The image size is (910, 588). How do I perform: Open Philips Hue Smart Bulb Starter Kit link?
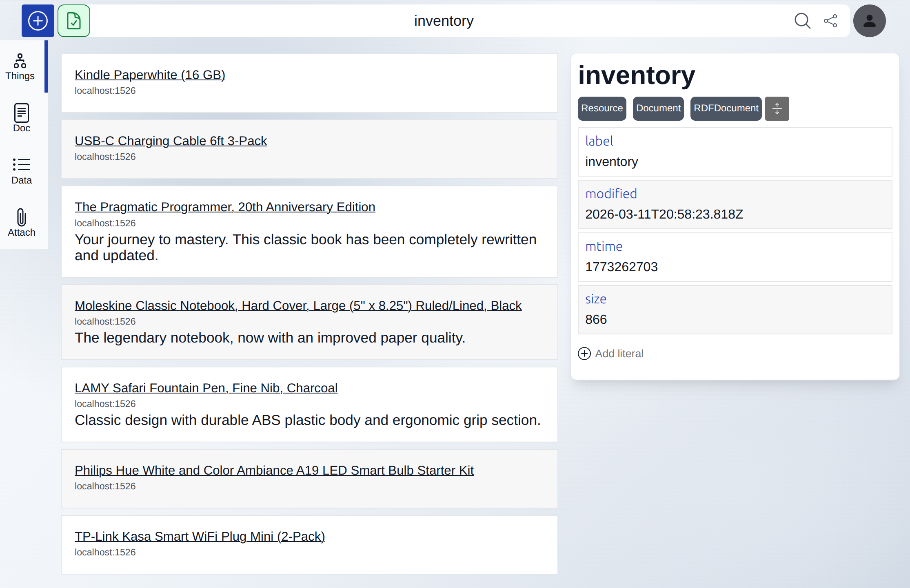pos(274,470)
